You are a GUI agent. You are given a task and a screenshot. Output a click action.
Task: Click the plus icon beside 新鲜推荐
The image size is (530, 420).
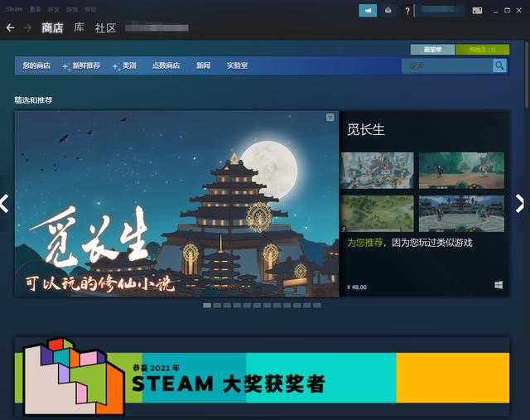click(66, 67)
